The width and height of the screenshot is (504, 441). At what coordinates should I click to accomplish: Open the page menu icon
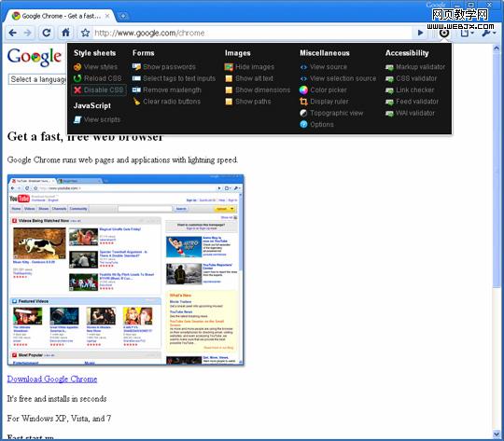click(x=467, y=33)
